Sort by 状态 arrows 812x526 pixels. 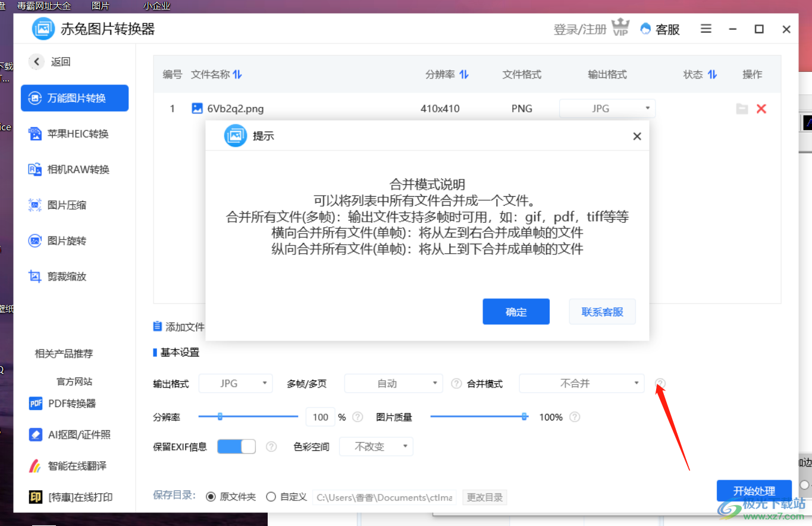(712, 74)
